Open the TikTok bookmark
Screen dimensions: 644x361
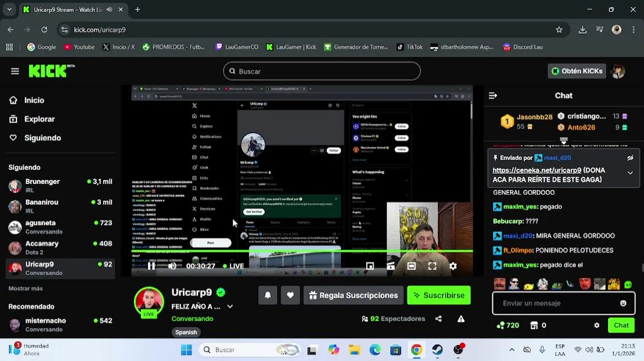[409, 47]
